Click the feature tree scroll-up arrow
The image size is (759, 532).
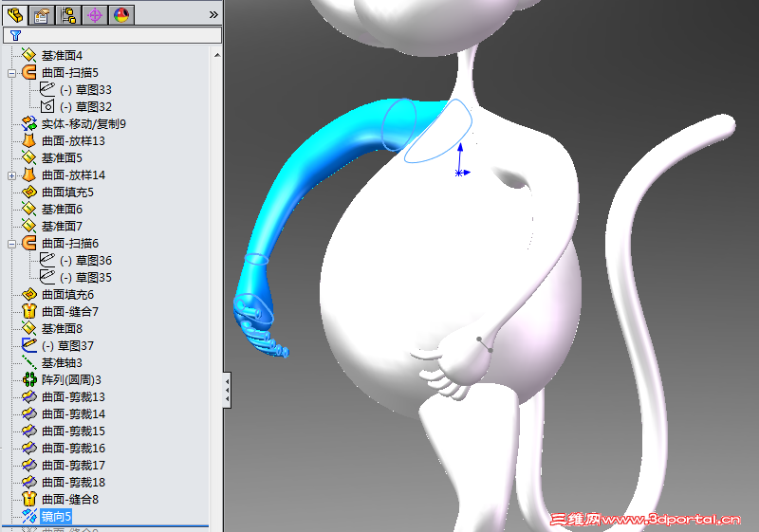pos(217,55)
